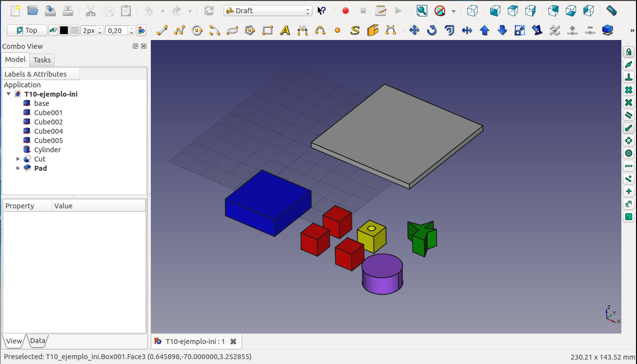Image resolution: width=637 pixels, height=364 pixels.
Task: Open the Draft workbench dropdown
Action: (267, 10)
